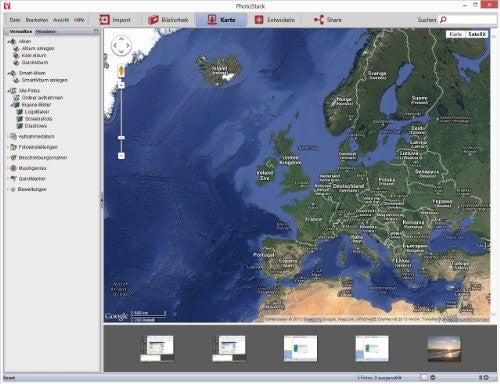The height and width of the screenshot is (384, 500).
Task: Click the Street View pegman icon
Action: coord(121,71)
